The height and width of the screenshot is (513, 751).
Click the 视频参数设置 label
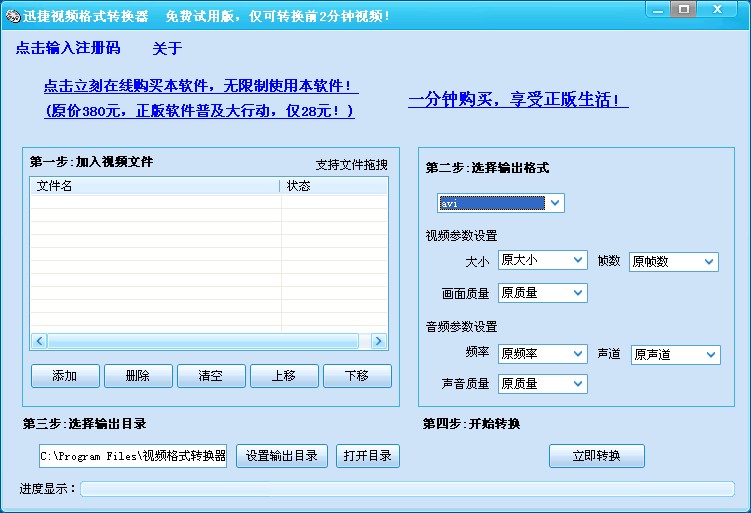pos(462,236)
